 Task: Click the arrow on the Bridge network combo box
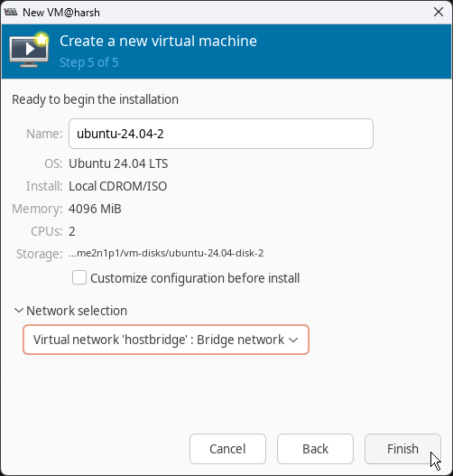293,340
